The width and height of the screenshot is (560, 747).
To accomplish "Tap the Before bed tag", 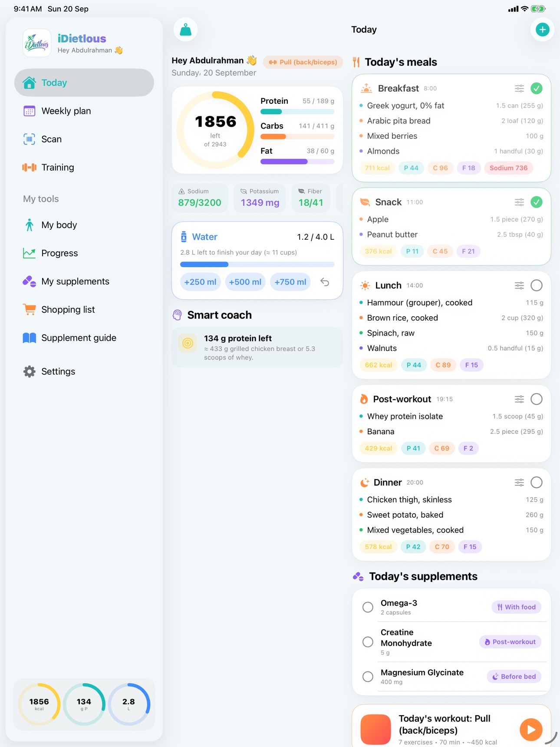I will (x=514, y=677).
